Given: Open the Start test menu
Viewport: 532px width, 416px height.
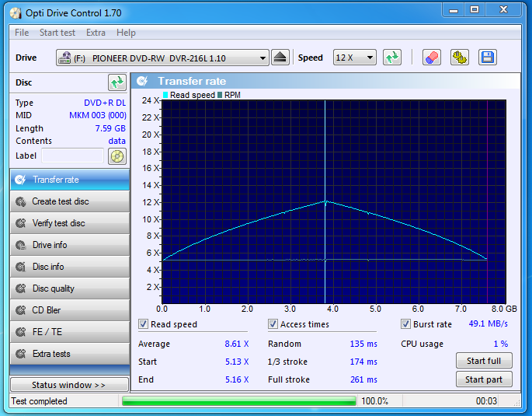Looking at the screenshot, I should 57,33.
